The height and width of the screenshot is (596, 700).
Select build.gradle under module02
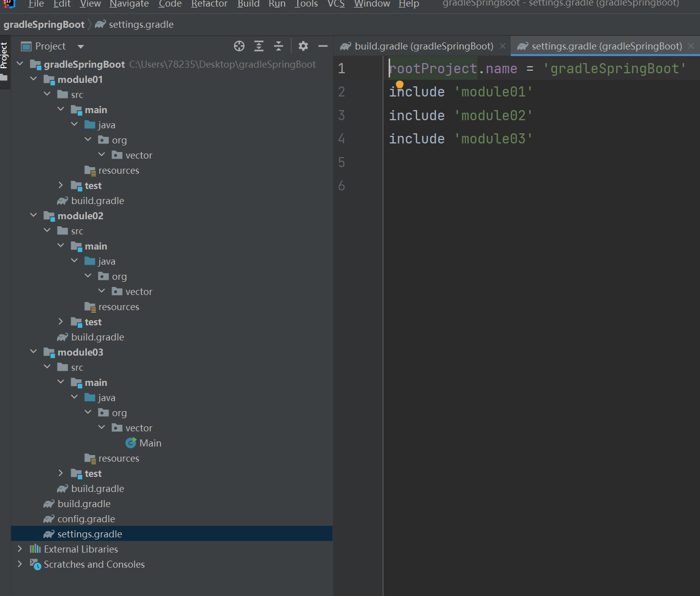coord(97,337)
